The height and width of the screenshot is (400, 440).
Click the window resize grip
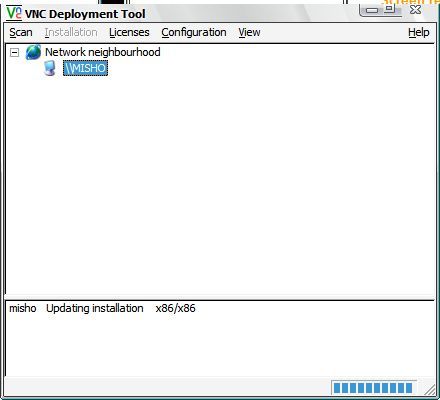430,389
